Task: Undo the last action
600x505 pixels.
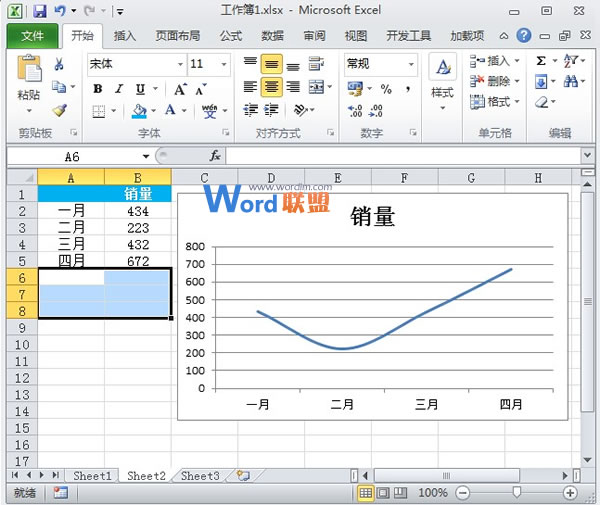Action: [60, 11]
